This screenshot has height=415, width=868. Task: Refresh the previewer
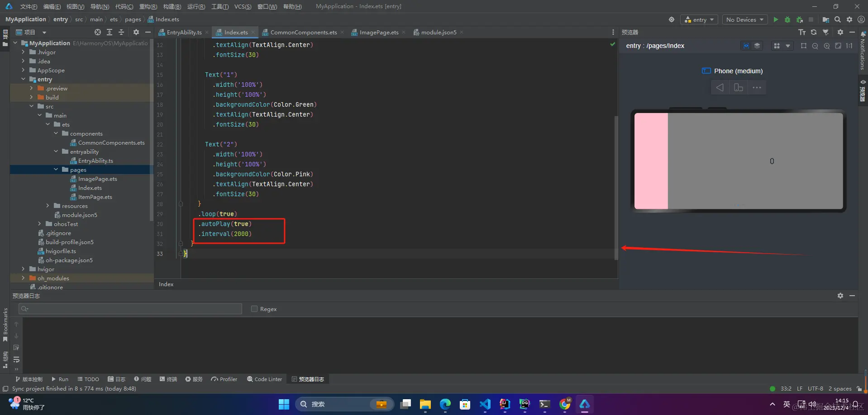(x=814, y=32)
